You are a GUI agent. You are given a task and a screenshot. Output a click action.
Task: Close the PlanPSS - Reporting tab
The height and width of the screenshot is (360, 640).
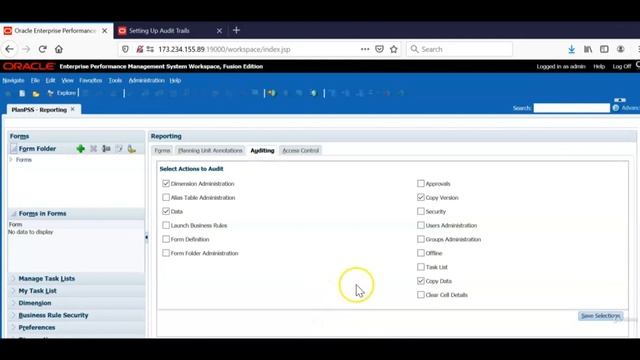(x=73, y=109)
